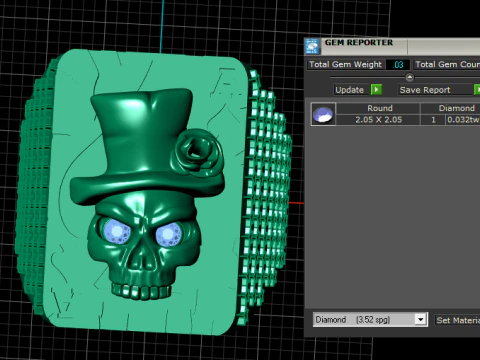Click the green arrow beside Save Report
The height and width of the screenshot is (360, 480).
click(477, 90)
